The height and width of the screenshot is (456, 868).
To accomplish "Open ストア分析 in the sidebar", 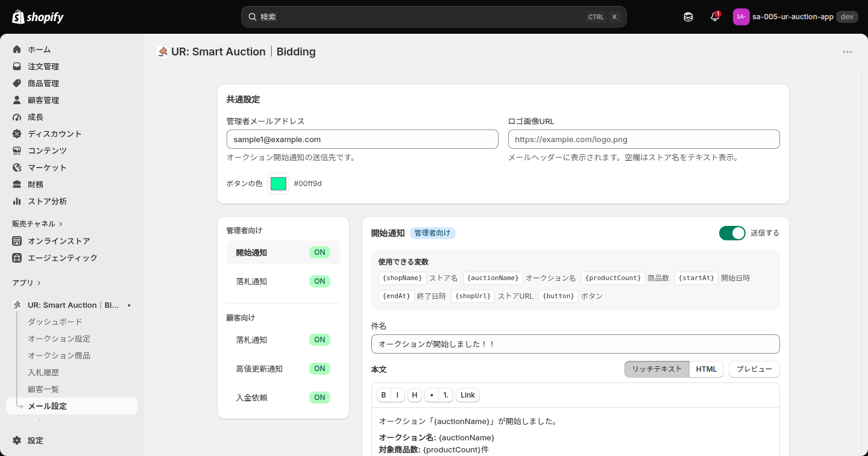I will (72, 201).
